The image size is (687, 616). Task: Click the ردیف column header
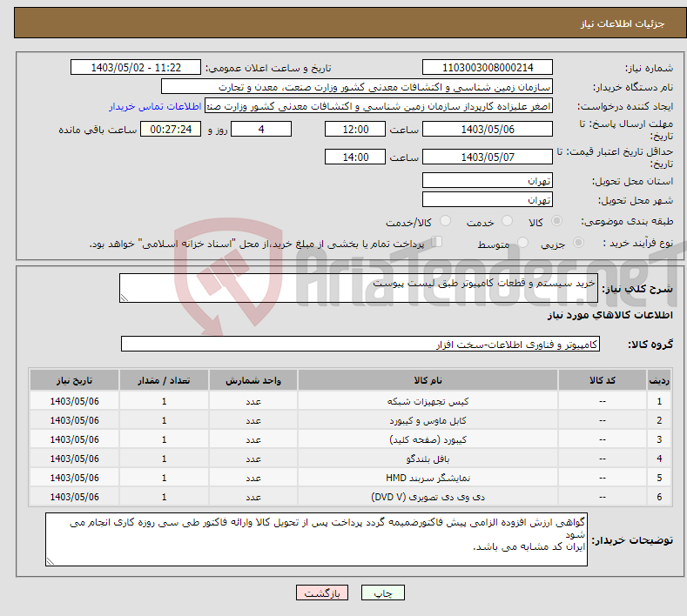(x=659, y=380)
